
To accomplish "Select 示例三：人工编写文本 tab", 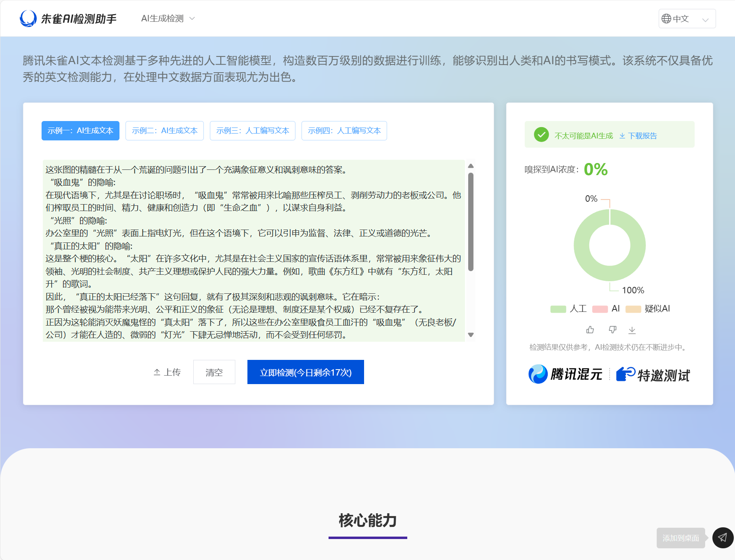I will tap(253, 131).
